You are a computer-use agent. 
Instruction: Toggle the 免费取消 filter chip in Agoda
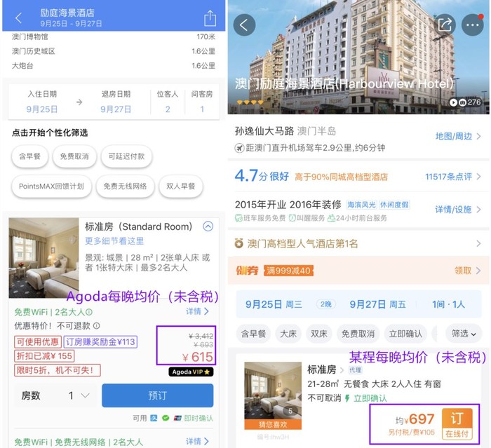click(74, 156)
